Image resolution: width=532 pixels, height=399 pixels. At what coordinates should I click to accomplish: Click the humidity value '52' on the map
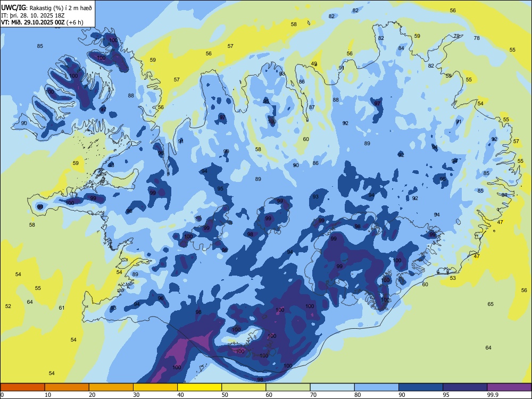(8, 306)
